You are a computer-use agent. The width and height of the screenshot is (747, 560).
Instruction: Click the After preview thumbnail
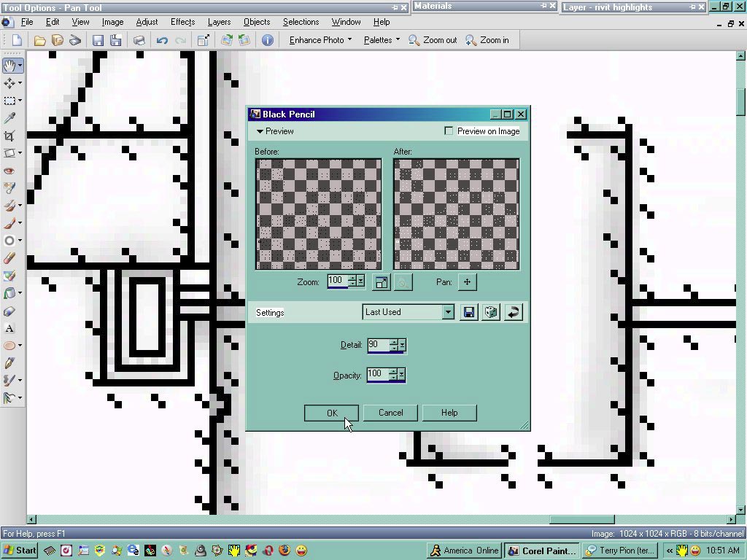coord(457,214)
